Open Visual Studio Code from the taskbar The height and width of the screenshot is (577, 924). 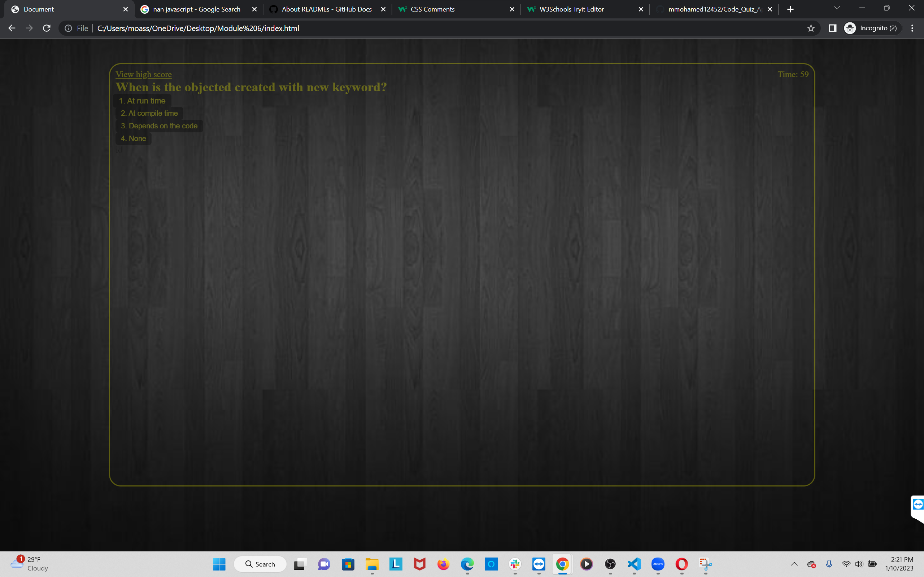tap(634, 564)
